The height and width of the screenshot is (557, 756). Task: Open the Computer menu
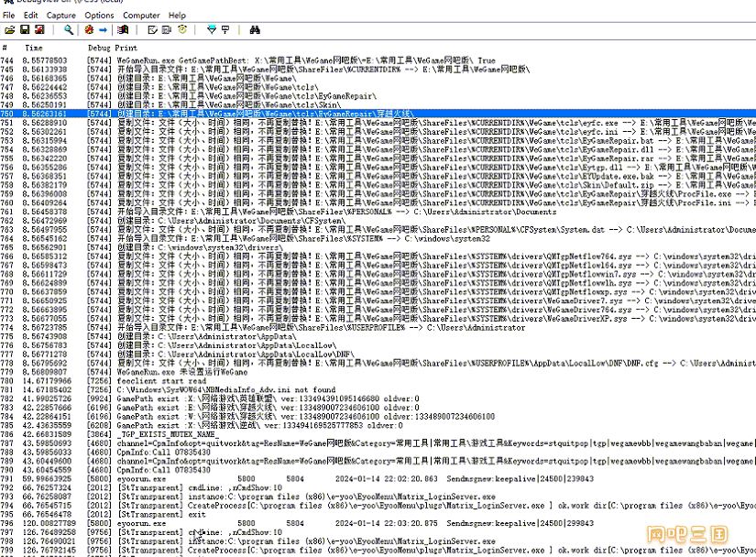tap(141, 16)
